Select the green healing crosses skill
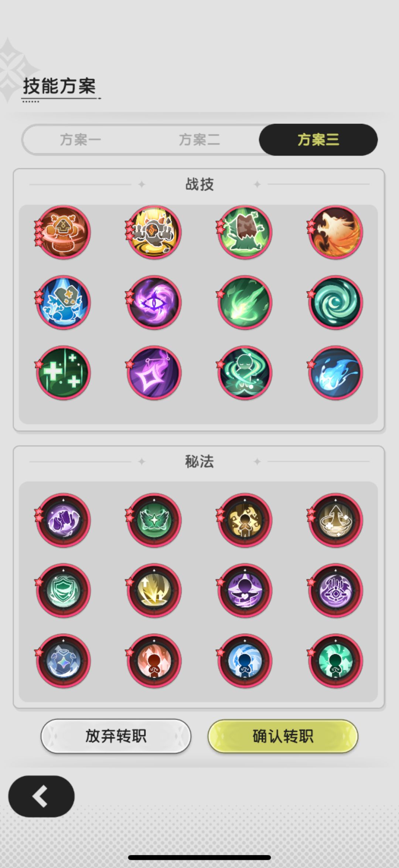Image resolution: width=399 pixels, height=868 pixels. (x=63, y=373)
